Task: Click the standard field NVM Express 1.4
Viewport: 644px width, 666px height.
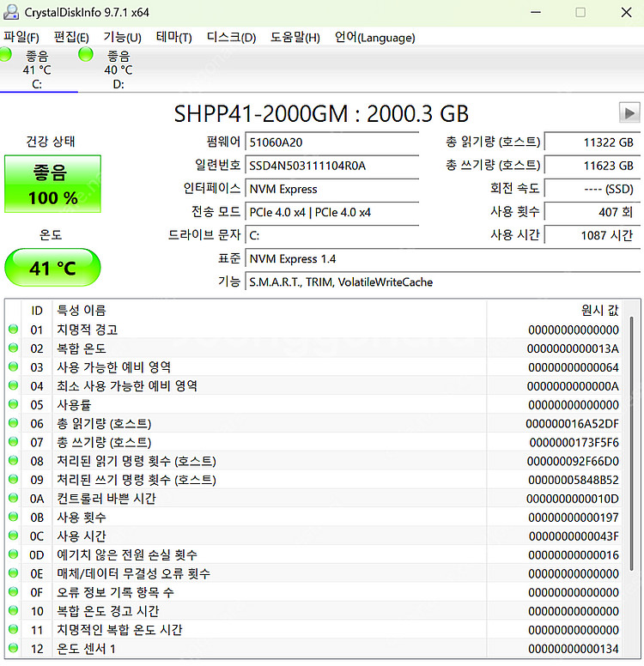Action: coord(442,258)
